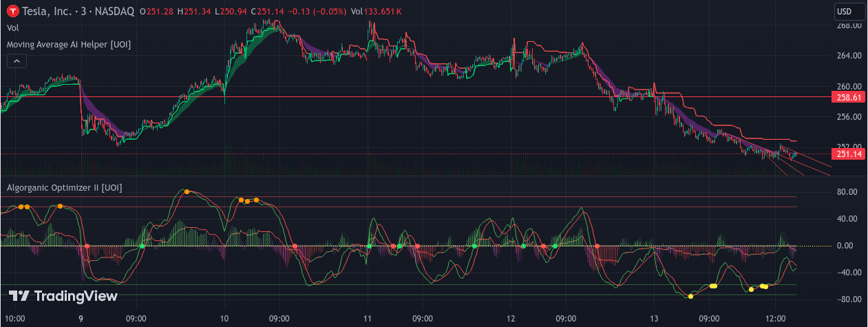Select Moving Average AI Helper [UOI] legend
Image resolution: width=868 pixels, height=327 pixels.
(x=69, y=44)
